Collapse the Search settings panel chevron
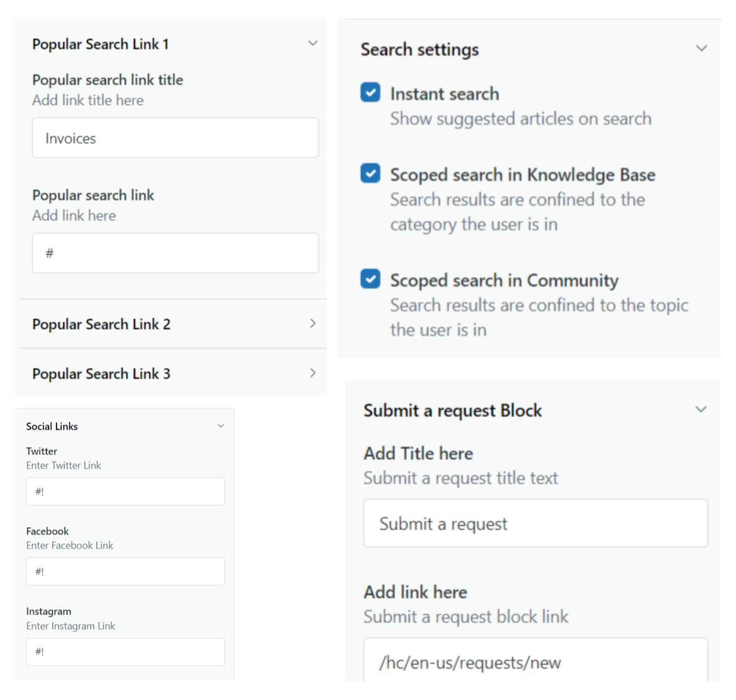 [x=701, y=48]
